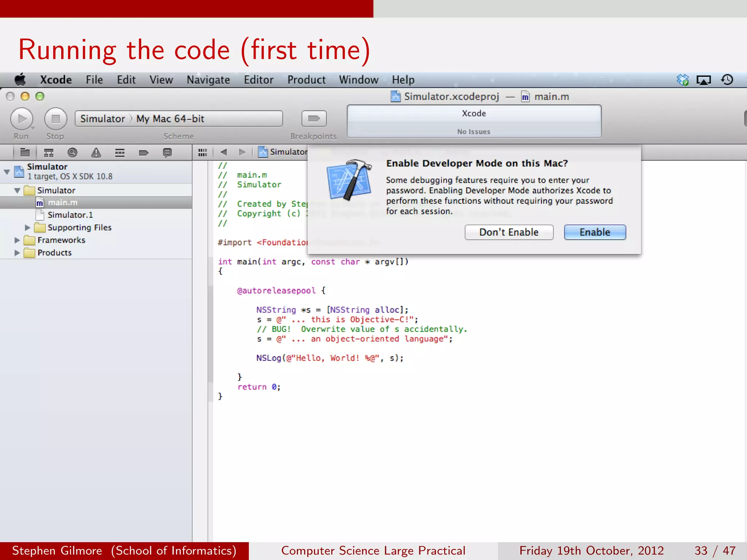
Task: Select the Simulator project row
Action: point(96,172)
